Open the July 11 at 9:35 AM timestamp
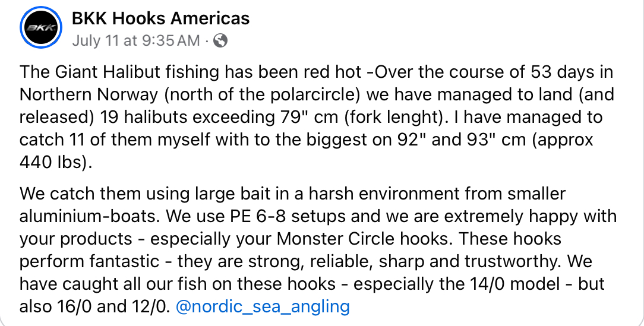 (x=136, y=40)
